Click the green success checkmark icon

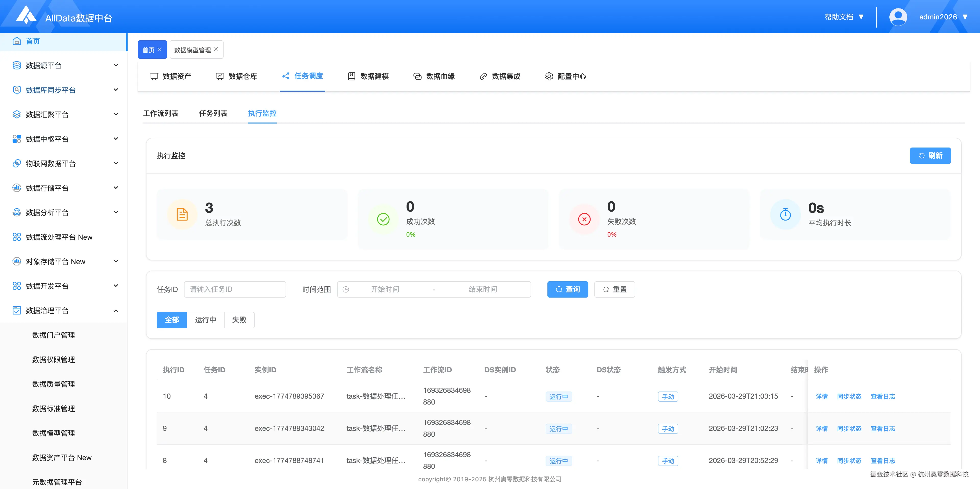point(383,219)
